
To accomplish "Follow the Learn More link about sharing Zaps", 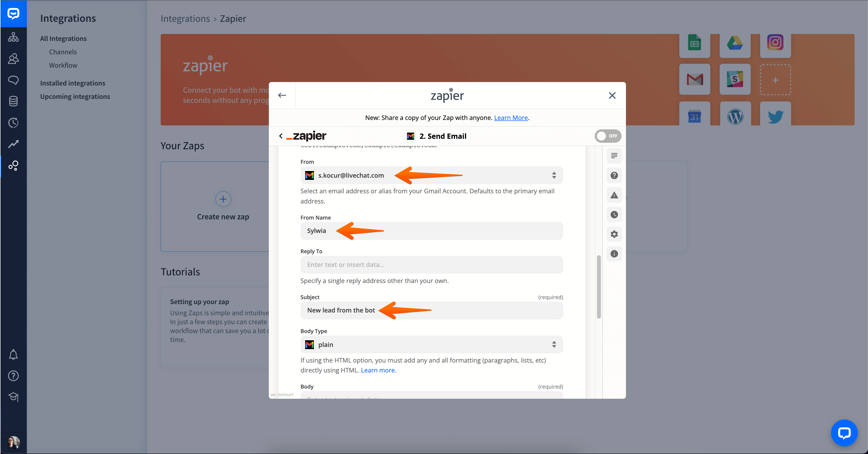I will (x=511, y=117).
